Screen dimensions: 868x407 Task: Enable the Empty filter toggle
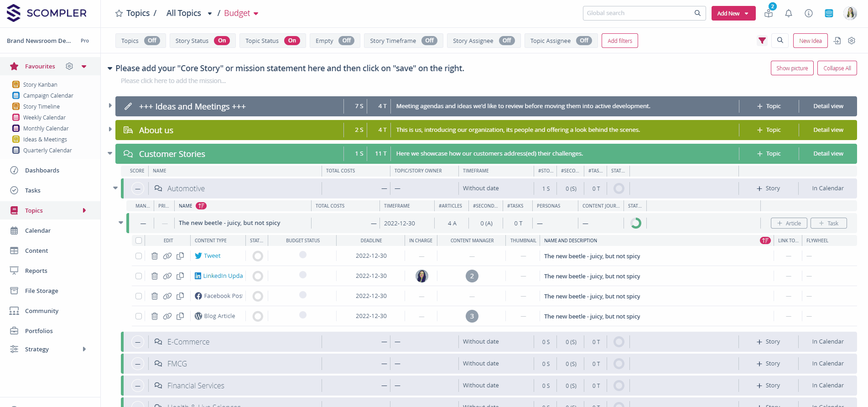pos(346,41)
